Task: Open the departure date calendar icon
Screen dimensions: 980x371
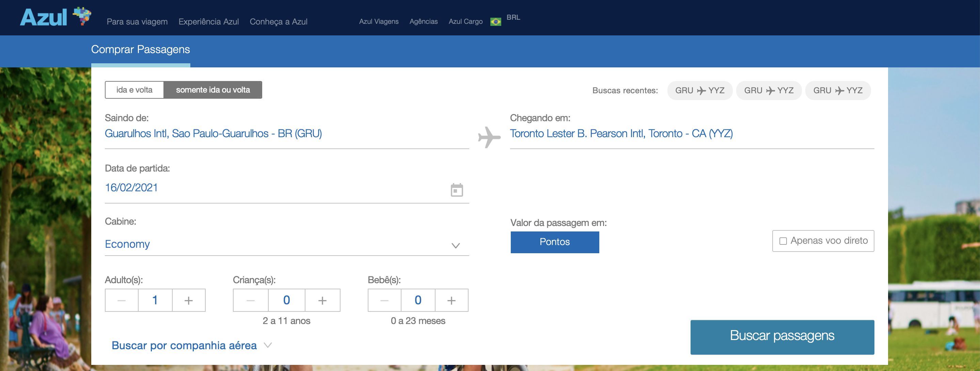Action: pos(457,190)
